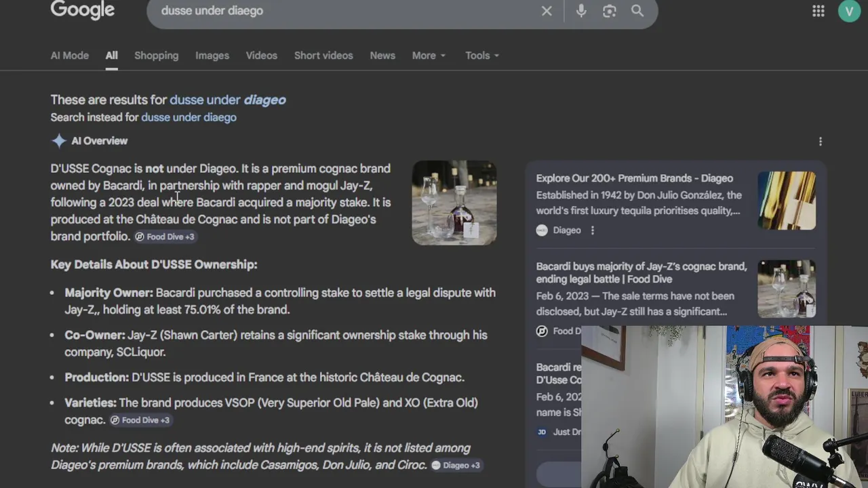Click Key Details About D'USSE Ownership heading
The height and width of the screenshot is (488, 868).
154,264
